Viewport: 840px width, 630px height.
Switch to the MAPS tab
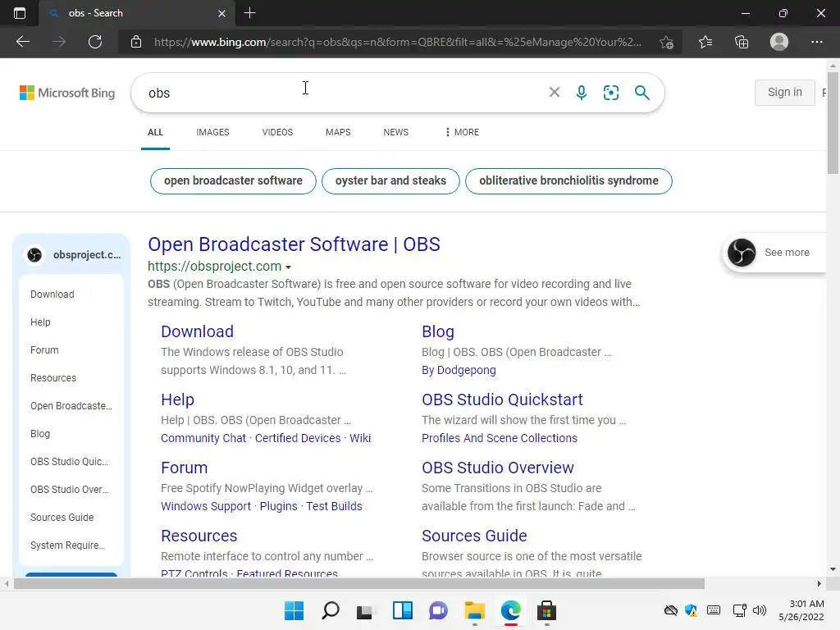tap(338, 132)
